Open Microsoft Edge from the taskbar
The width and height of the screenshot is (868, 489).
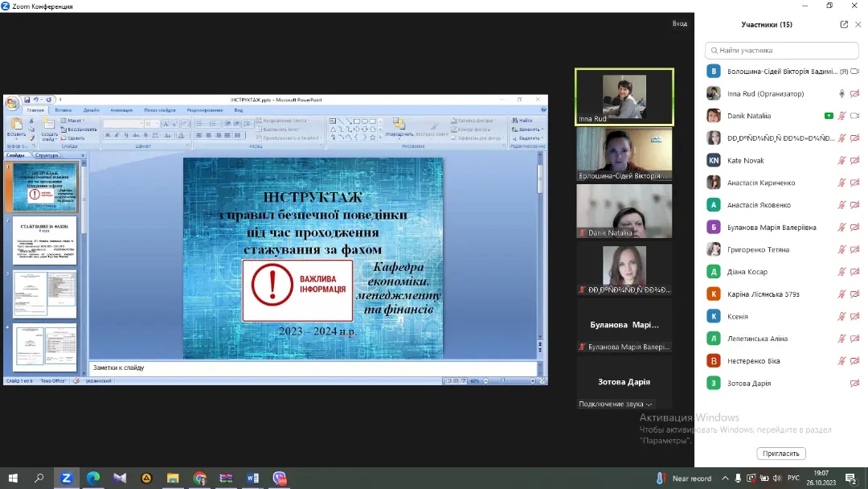92,478
